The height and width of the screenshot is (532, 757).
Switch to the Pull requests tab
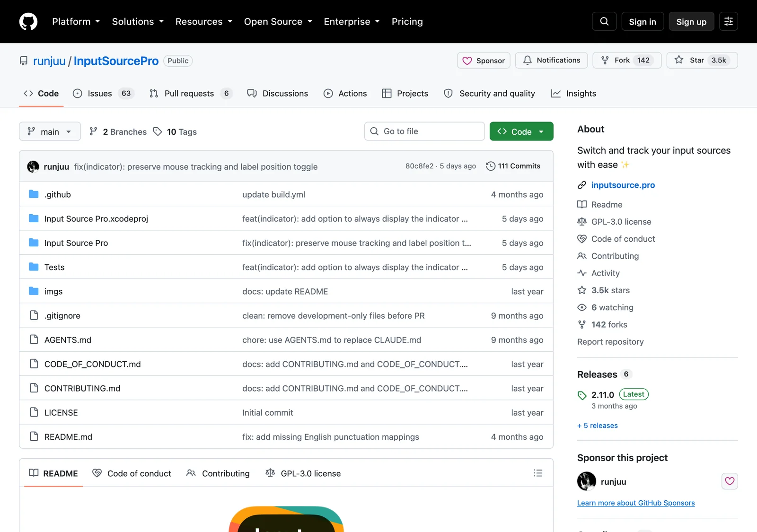[x=191, y=94]
